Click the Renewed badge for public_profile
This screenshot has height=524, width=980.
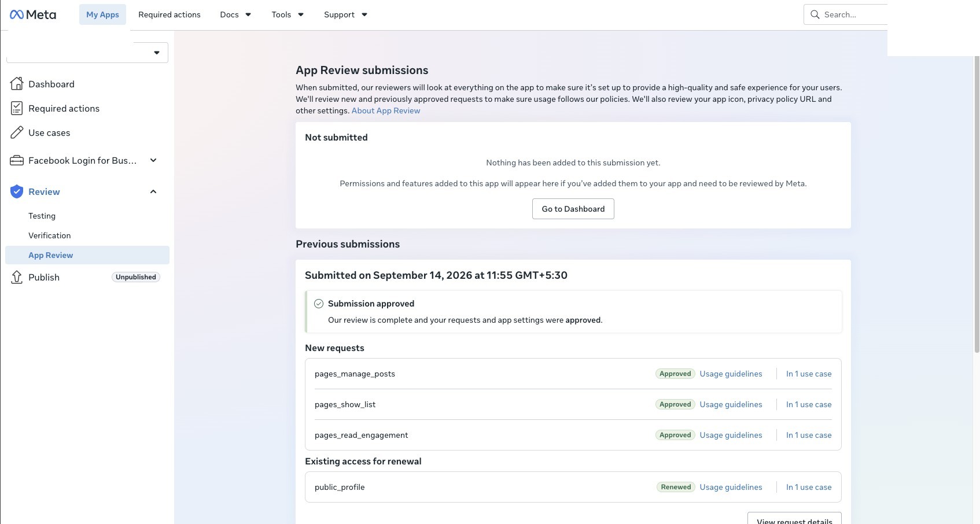pos(676,487)
